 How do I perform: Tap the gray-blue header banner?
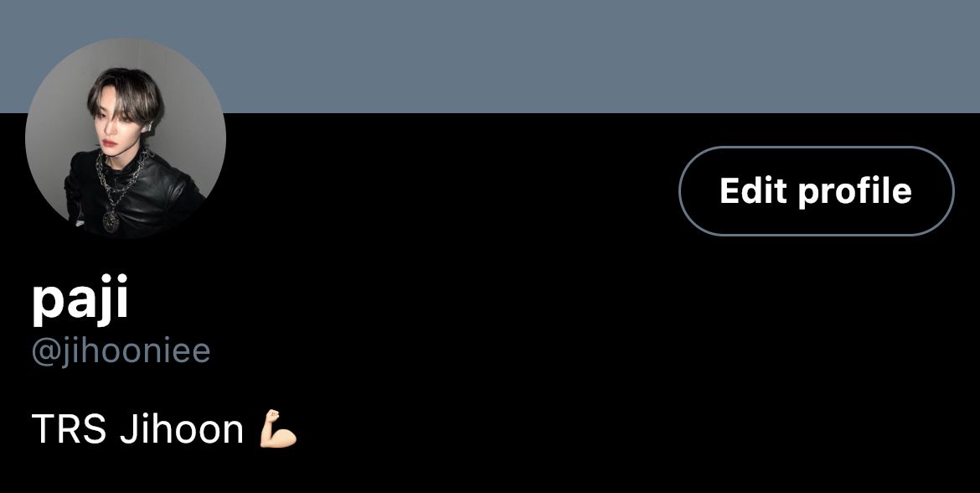pyautogui.click(x=490, y=56)
